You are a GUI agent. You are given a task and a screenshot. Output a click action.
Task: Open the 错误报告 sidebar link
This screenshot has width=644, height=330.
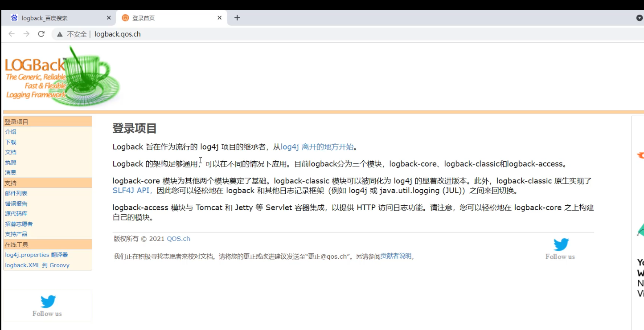[16, 204]
